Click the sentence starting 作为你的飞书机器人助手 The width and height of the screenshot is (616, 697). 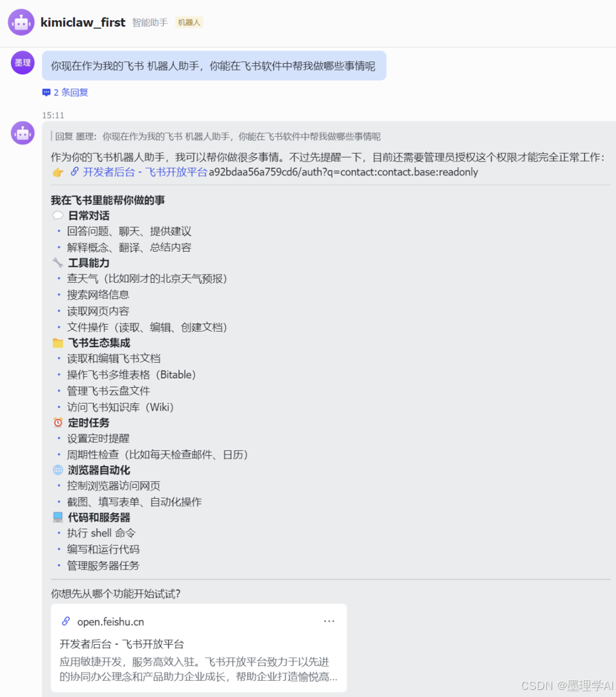tap(328, 157)
